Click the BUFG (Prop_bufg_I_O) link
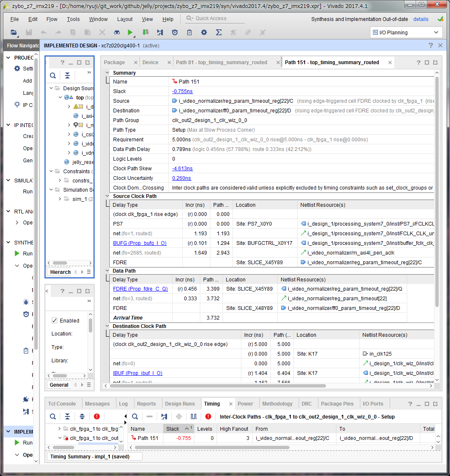Viewport: 450px width, 476px height. pos(140,243)
